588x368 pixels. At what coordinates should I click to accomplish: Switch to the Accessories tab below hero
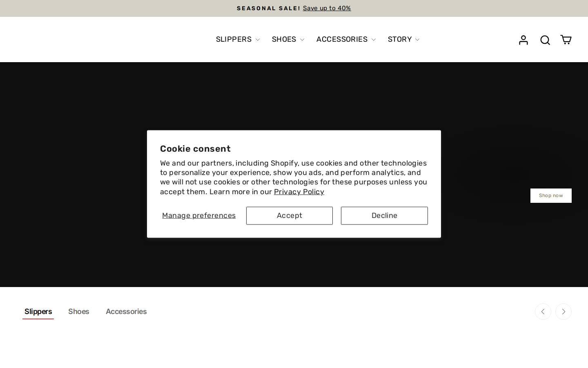click(x=126, y=312)
